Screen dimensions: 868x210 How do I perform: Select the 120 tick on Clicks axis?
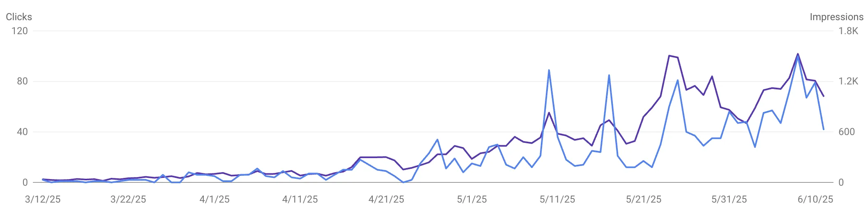(x=20, y=31)
